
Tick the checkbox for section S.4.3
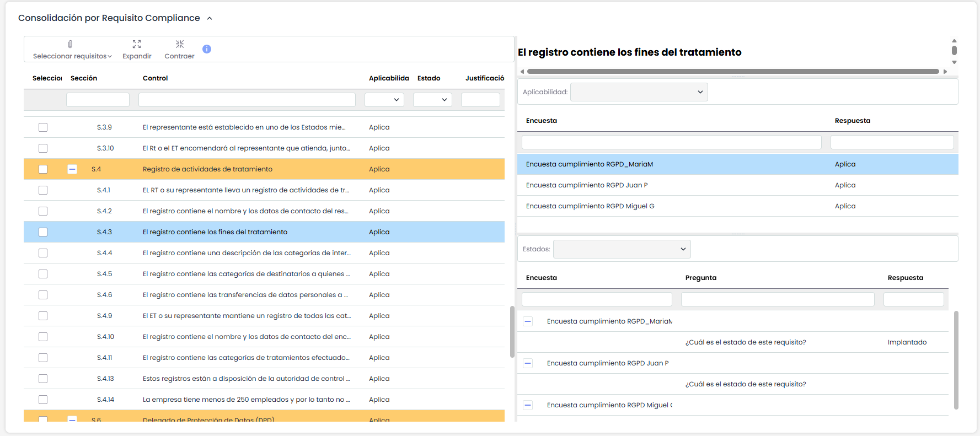tap(43, 232)
